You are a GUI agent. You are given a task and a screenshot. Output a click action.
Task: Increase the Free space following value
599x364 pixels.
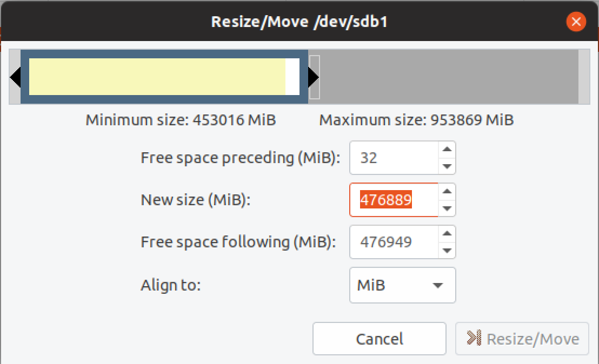[x=447, y=233]
